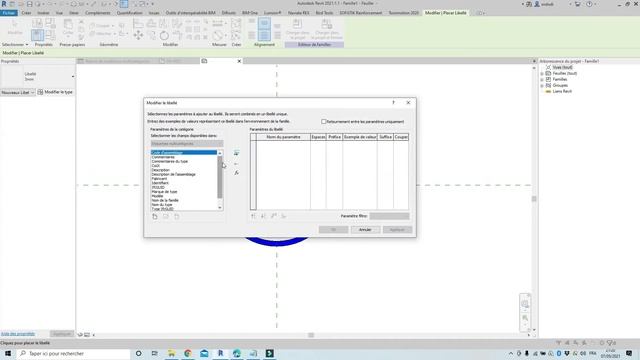Click field list vertical scrollbar thumb

pyautogui.click(x=220, y=177)
